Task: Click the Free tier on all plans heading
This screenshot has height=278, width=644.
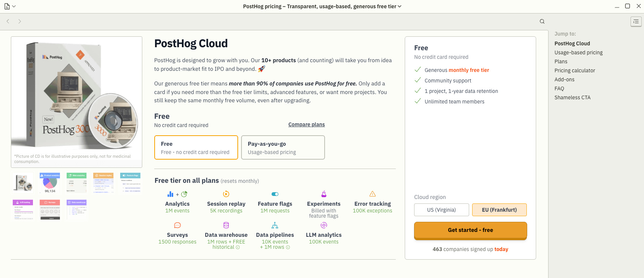Action: (x=187, y=181)
